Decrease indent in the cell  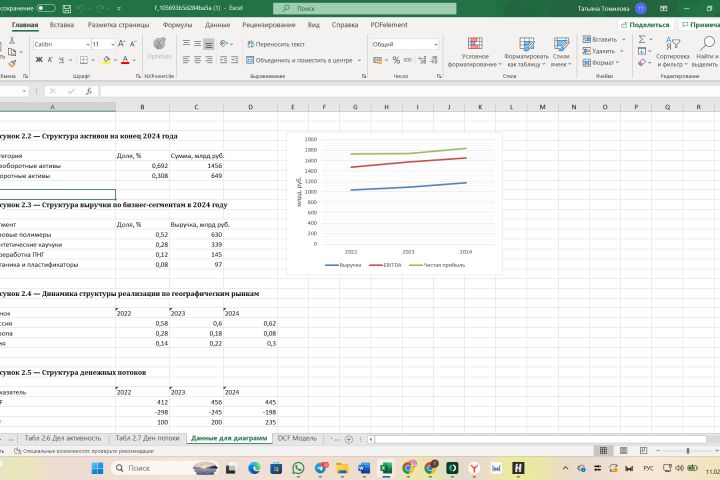(223, 60)
